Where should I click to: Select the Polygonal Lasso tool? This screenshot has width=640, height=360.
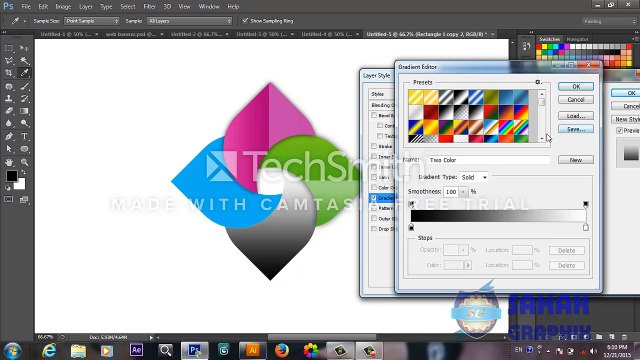pyautogui.click(x=9, y=61)
